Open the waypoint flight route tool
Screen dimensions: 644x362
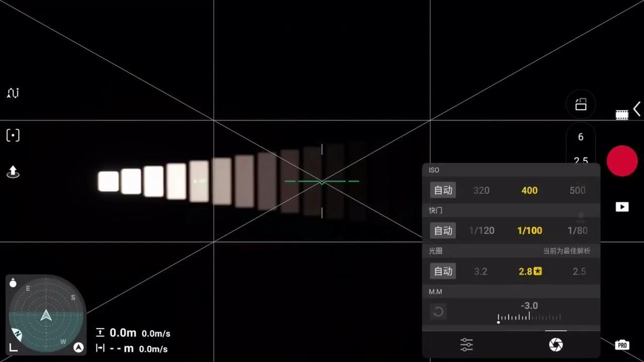click(x=13, y=93)
